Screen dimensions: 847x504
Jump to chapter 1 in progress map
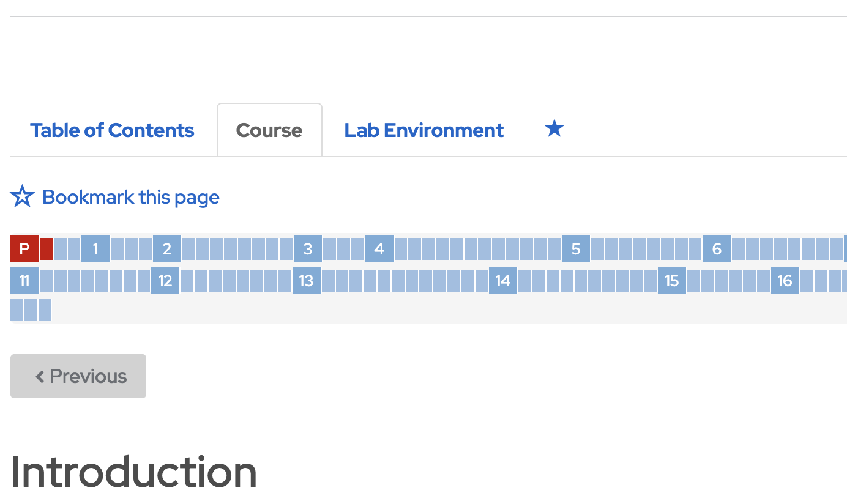click(x=95, y=249)
